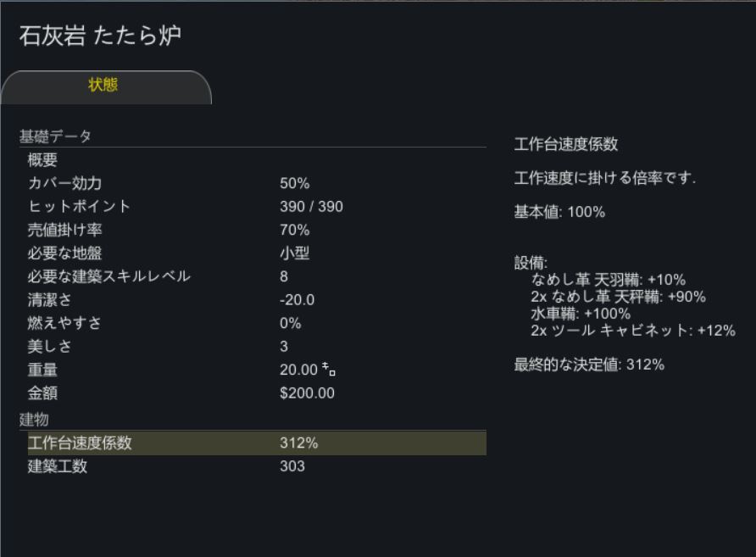Select the 建築工数 stat row

coord(256,466)
